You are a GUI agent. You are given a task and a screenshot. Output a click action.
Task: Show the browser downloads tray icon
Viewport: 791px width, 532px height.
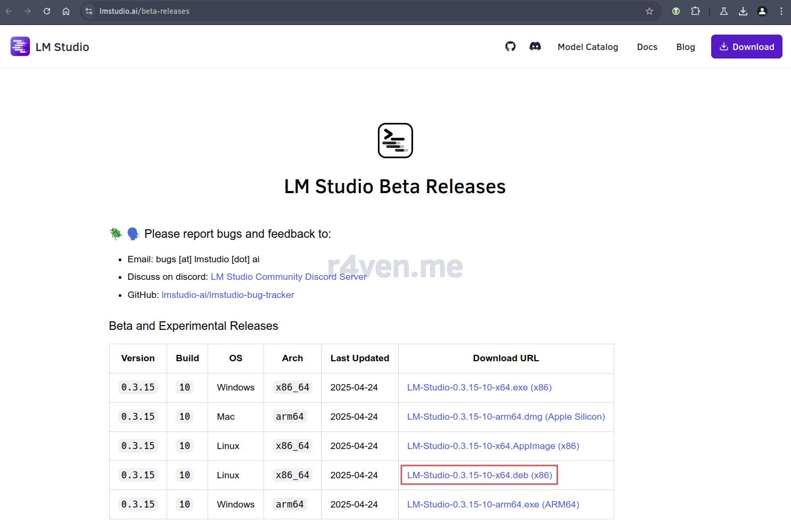(x=743, y=11)
